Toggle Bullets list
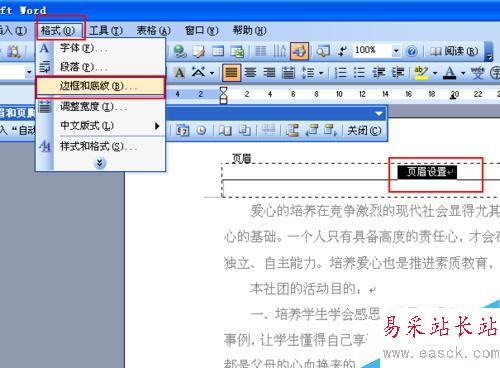 click(359, 72)
